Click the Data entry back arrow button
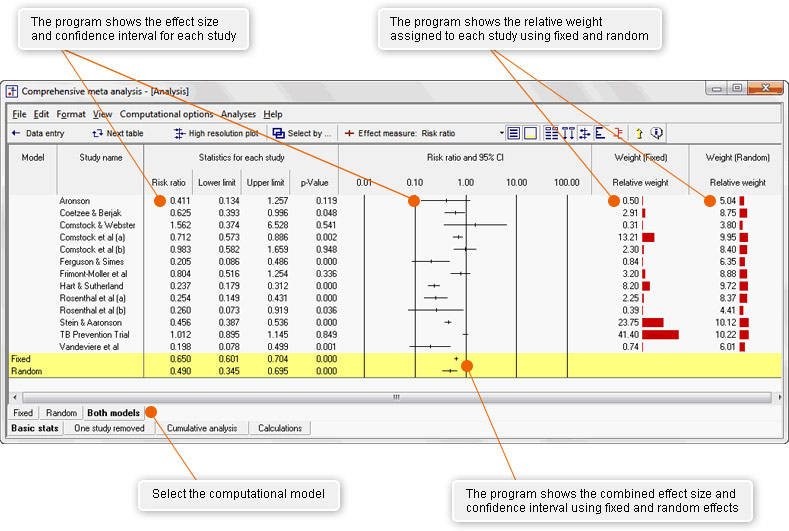Viewport: 789px width, 531px height. pos(38,133)
